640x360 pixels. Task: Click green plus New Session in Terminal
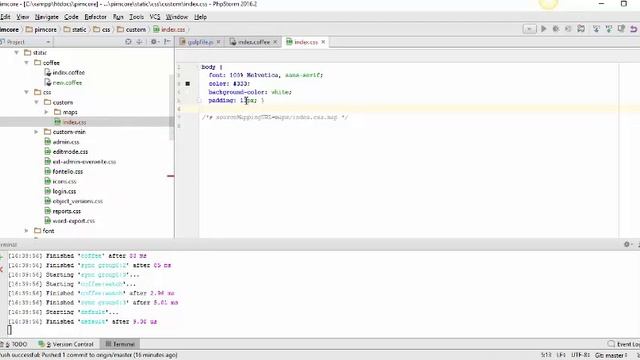(x=2, y=257)
